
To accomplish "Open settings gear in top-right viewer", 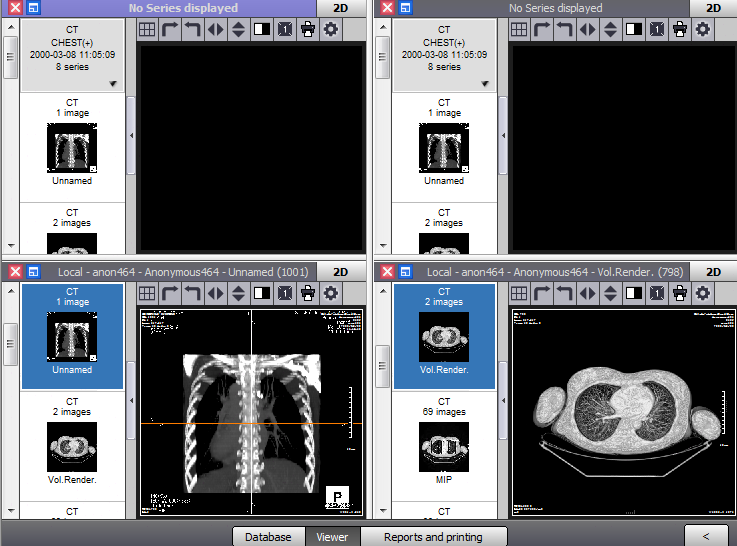I will [x=703, y=30].
